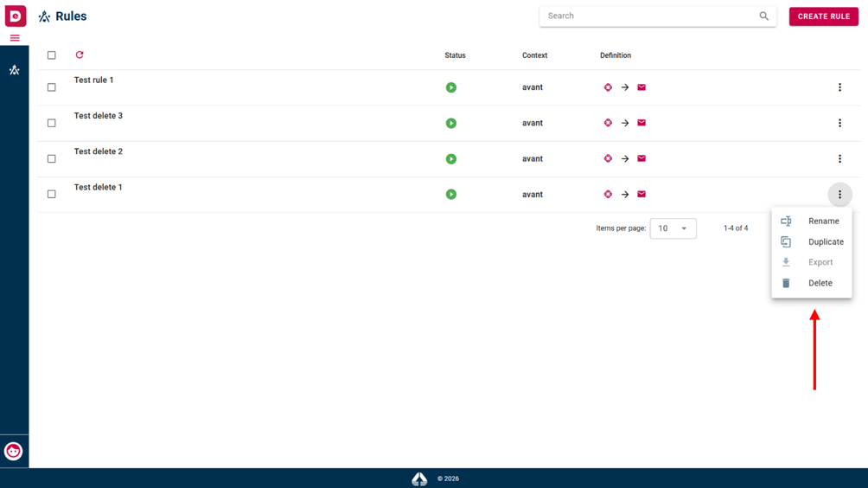868x488 pixels.
Task: Click the CREATE RULE button
Action: (x=823, y=16)
